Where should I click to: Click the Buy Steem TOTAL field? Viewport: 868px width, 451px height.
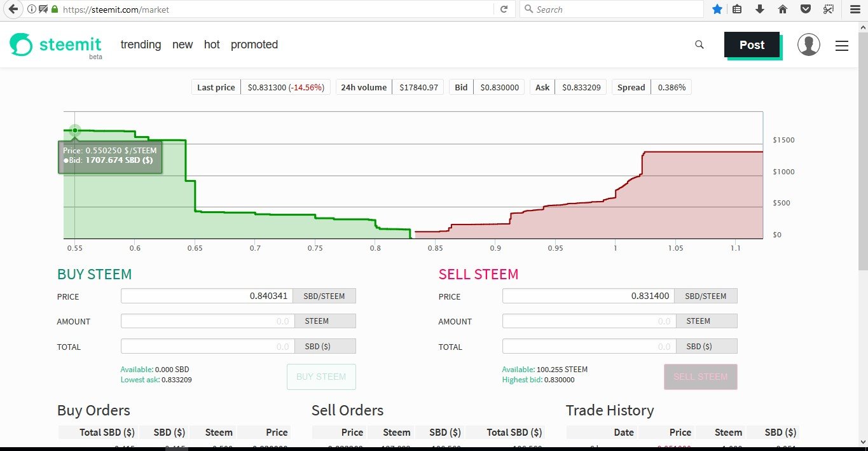(x=207, y=347)
